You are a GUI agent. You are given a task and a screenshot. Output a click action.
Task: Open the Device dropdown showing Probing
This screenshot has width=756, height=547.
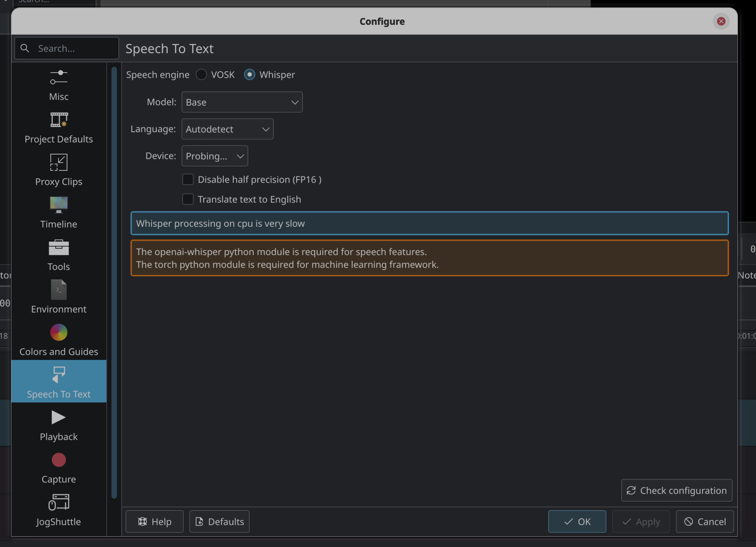[x=214, y=156]
